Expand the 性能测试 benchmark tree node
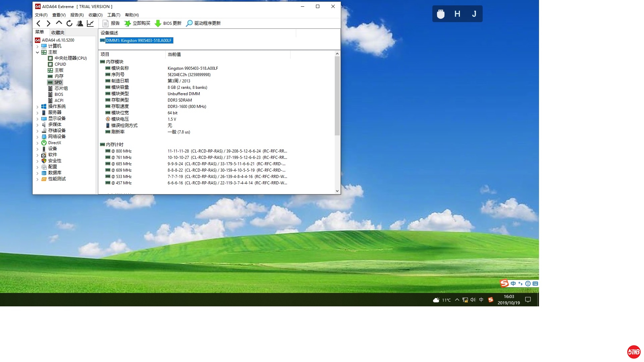The width and height of the screenshot is (644, 362). click(38, 179)
